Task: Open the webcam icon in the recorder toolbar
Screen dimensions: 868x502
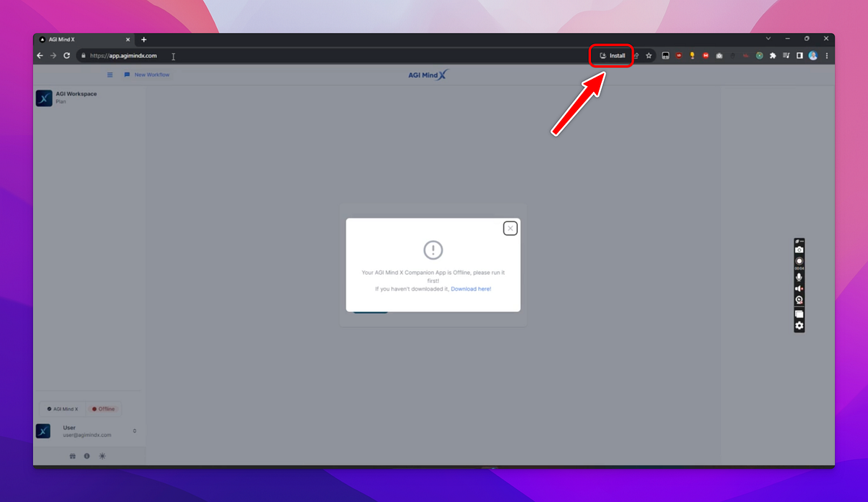Action: [x=799, y=299]
